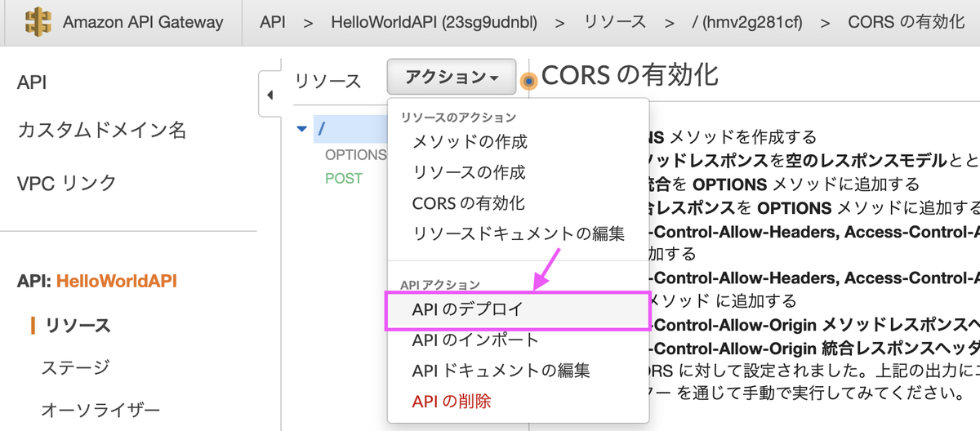980x431 pixels.
Task: Click the orange dot indicator beside CORS title
Action: click(529, 81)
